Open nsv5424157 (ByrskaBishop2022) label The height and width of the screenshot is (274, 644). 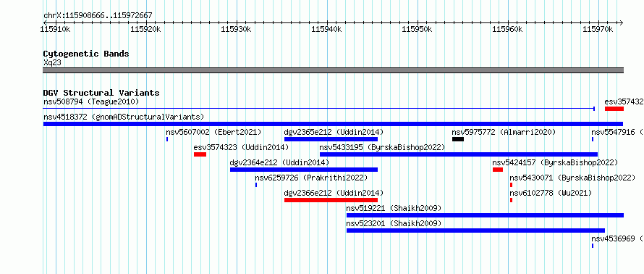click(555, 162)
